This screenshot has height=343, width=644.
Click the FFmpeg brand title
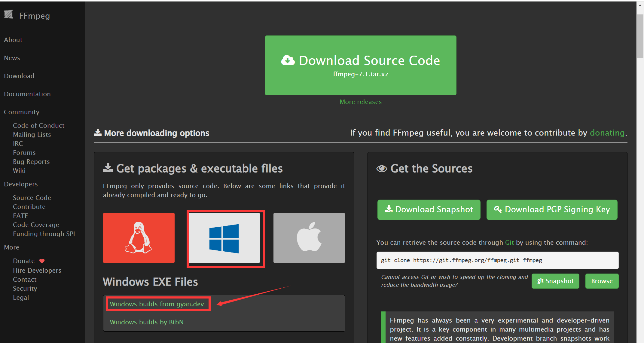35,16
